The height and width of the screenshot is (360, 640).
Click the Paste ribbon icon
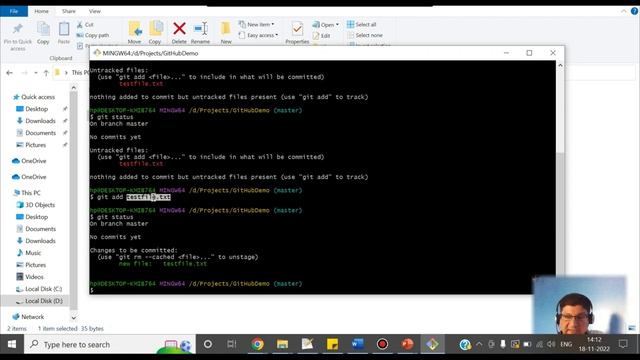coord(64,29)
